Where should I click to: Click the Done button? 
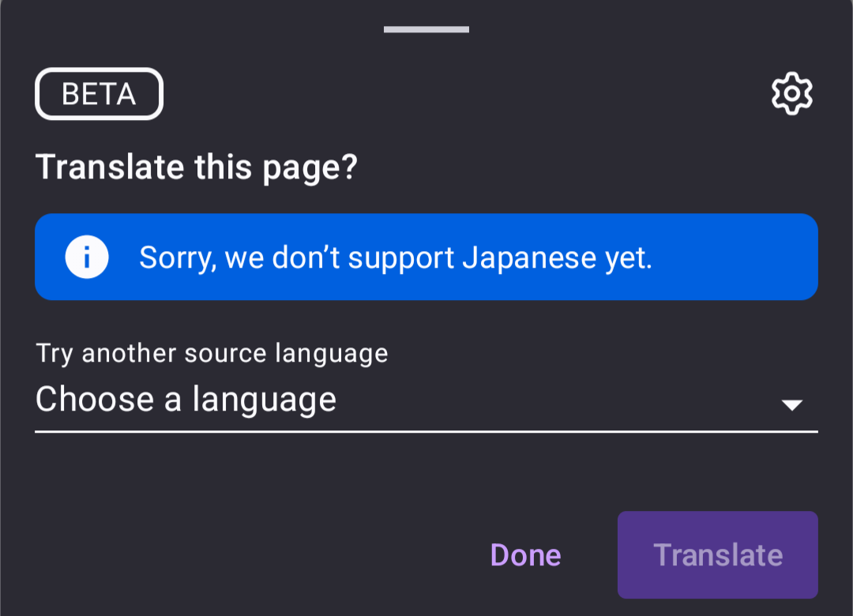coord(525,555)
